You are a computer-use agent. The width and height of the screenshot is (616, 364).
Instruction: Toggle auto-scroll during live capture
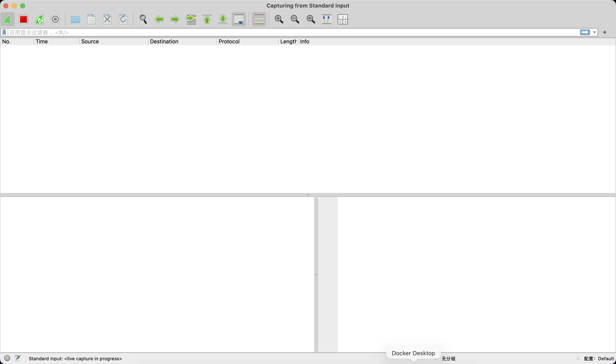coord(239,19)
